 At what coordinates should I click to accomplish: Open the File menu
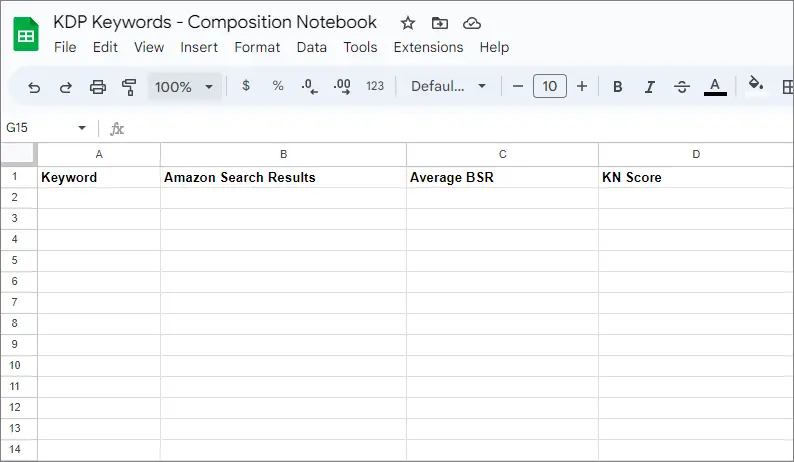tap(65, 47)
